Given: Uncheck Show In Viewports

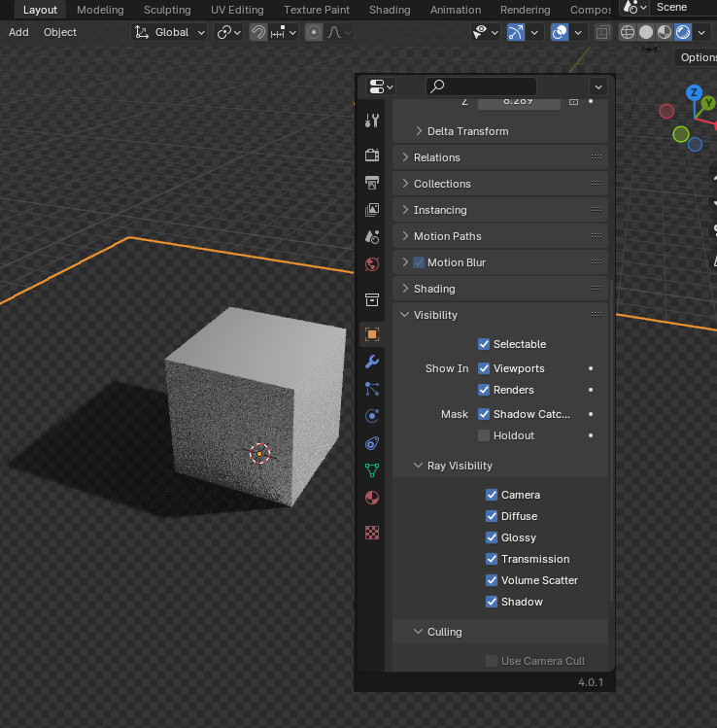Looking at the screenshot, I should [x=484, y=368].
